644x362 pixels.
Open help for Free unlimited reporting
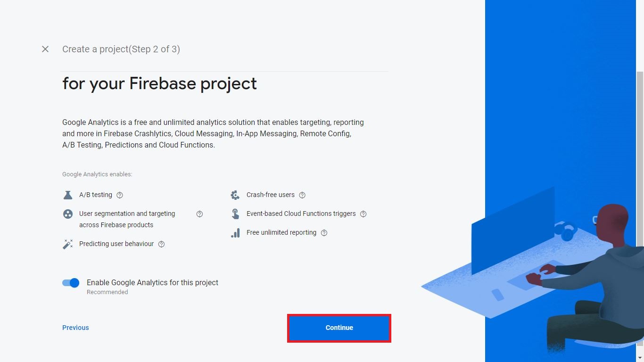click(x=324, y=233)
